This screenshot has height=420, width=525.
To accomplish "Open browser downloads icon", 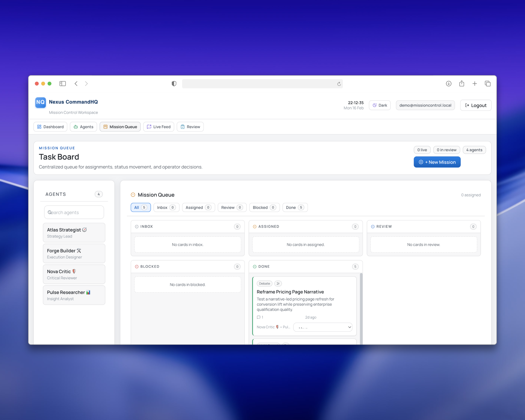I will (x=448, y=84).
